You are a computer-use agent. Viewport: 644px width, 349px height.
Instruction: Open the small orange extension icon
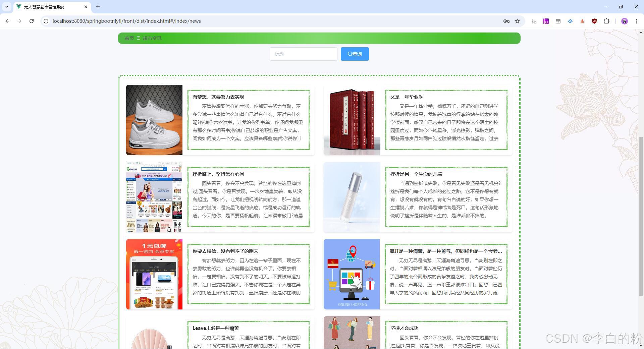point(582,21)
